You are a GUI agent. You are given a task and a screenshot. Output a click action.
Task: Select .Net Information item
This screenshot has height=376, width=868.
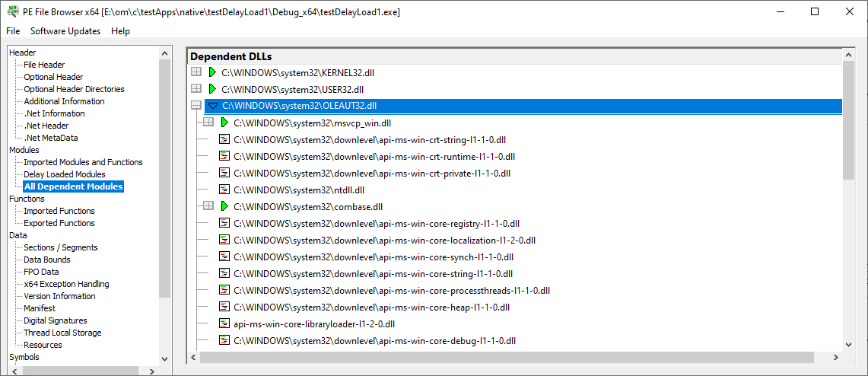pos(54,113)
